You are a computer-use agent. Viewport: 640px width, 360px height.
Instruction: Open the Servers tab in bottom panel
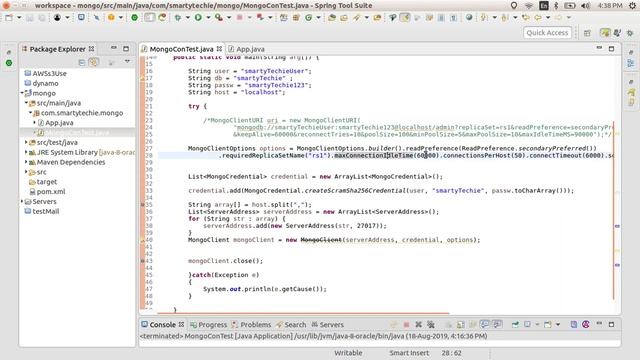point(327,324)
